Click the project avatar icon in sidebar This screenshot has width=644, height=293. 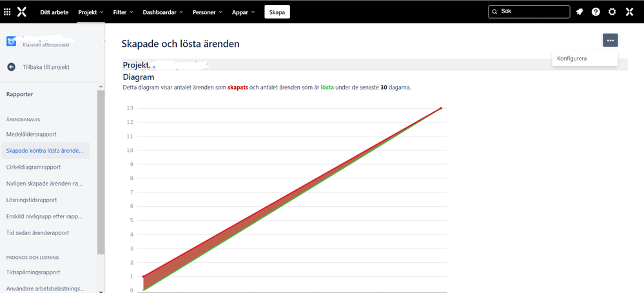[11, 41]
